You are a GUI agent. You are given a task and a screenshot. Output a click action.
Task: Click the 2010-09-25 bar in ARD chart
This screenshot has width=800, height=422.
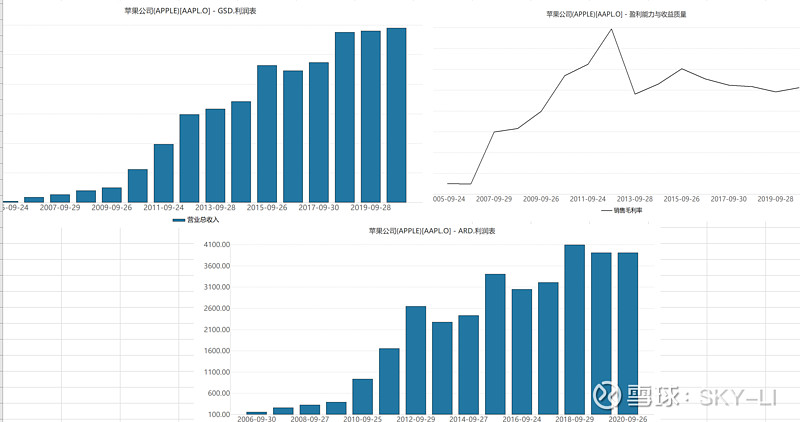click(363, 396)
